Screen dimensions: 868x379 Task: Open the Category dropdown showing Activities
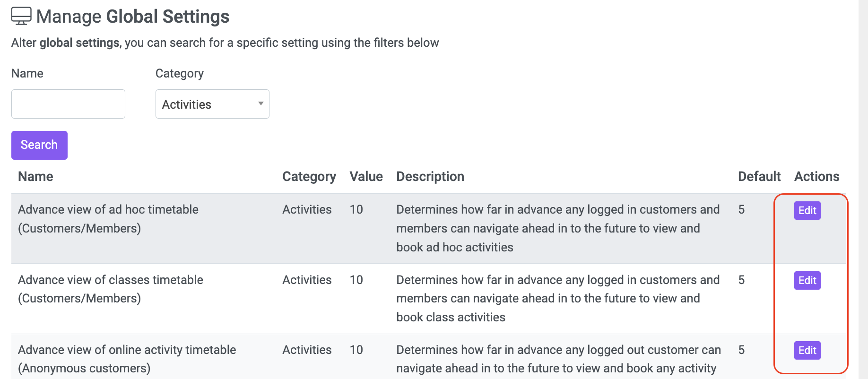click(212, 104)
